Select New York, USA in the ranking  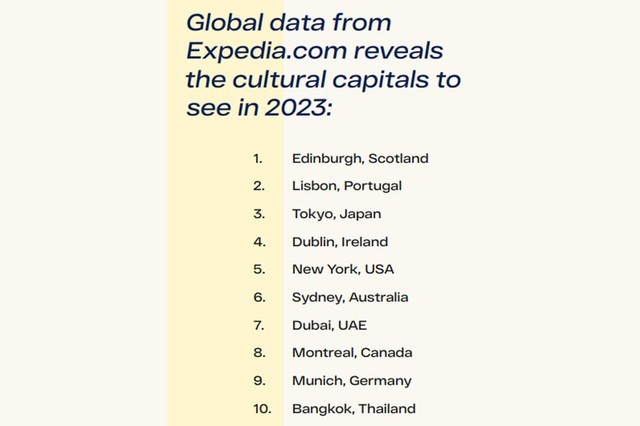[x=343, y=269]
